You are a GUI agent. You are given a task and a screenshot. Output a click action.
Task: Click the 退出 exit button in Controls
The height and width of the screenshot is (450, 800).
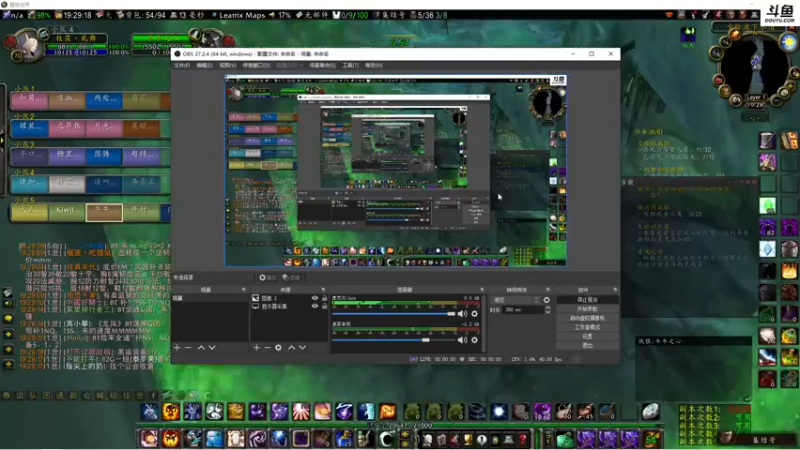pyautogui.click(x=587, y=346)
